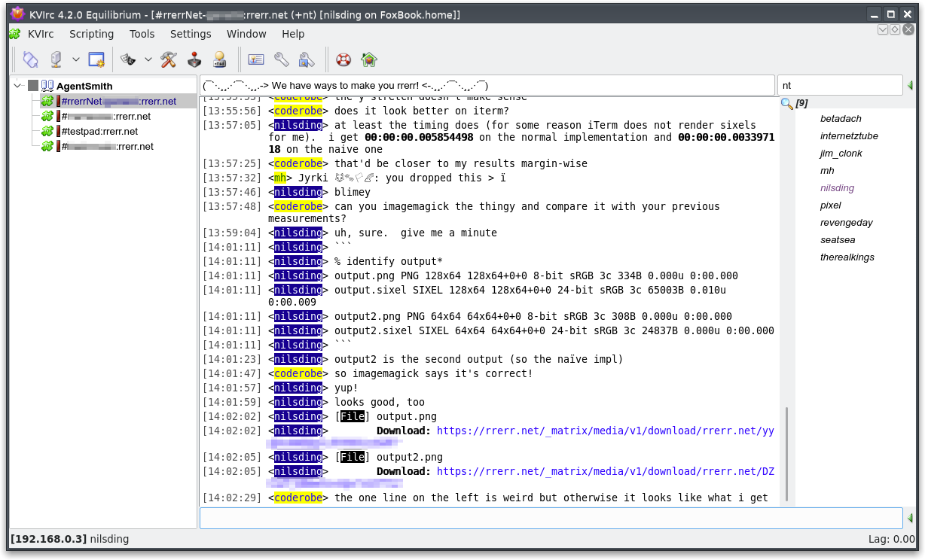Click the mh nick in 13:57:32 message
The height and width of the screenshot is (560, 925).
[x=280, y=178]
